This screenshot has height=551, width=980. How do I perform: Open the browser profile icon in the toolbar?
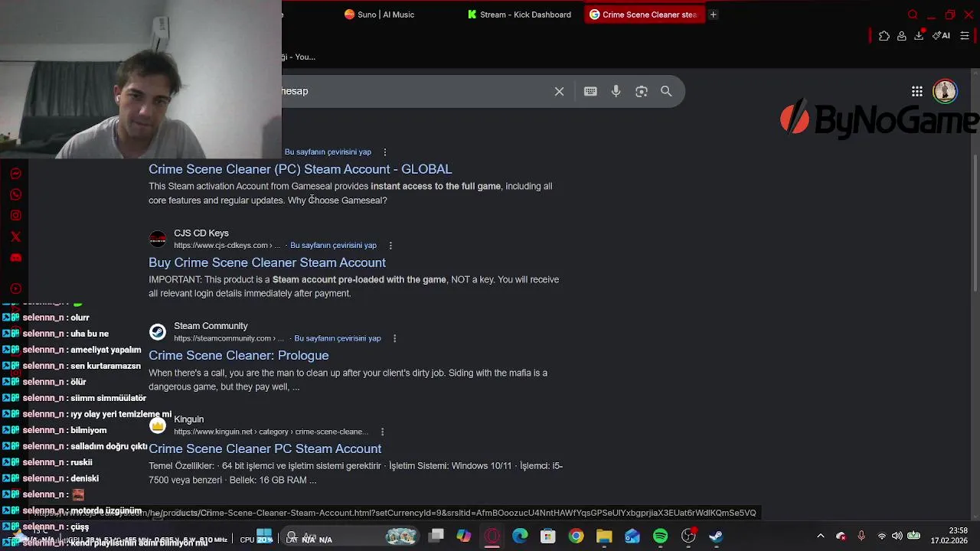click(x=901, y=35)
